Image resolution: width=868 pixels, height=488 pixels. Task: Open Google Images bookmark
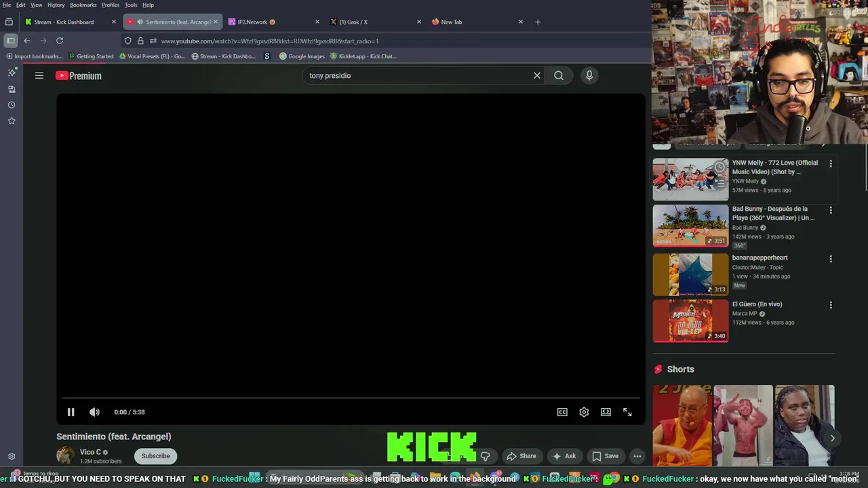point(302,56)
